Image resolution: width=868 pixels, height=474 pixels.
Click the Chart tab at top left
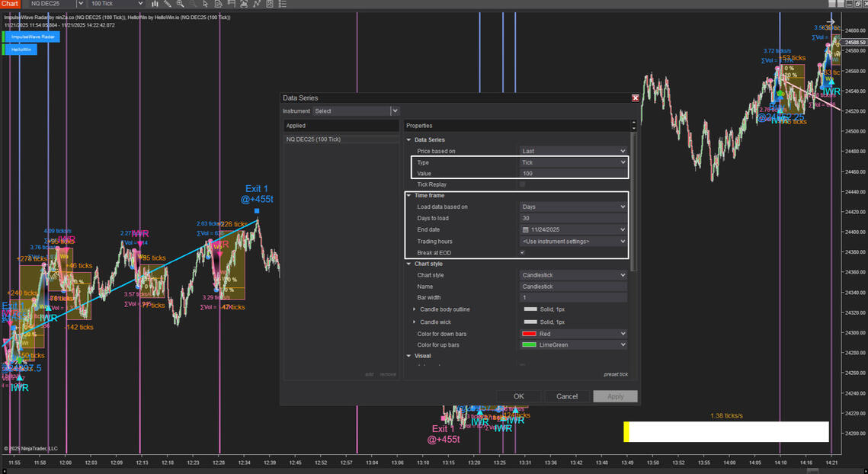click(10, 5)
